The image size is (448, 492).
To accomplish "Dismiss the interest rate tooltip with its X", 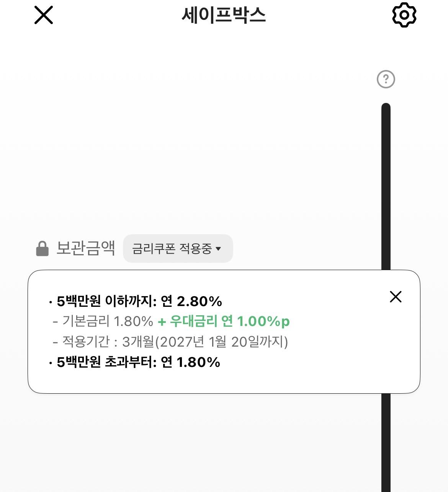I will (x=396, y=297).
